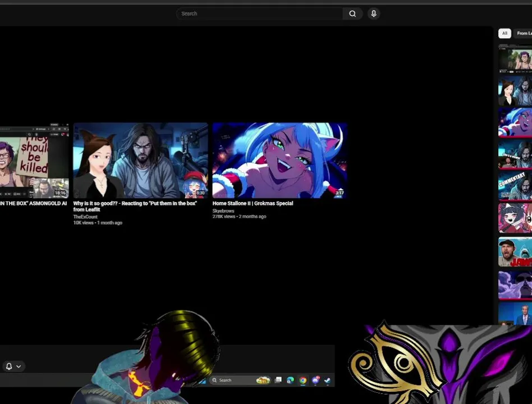This screenshot has width=532, height=404.
Task: Open Steam from the taskbar
Action: 327,380
